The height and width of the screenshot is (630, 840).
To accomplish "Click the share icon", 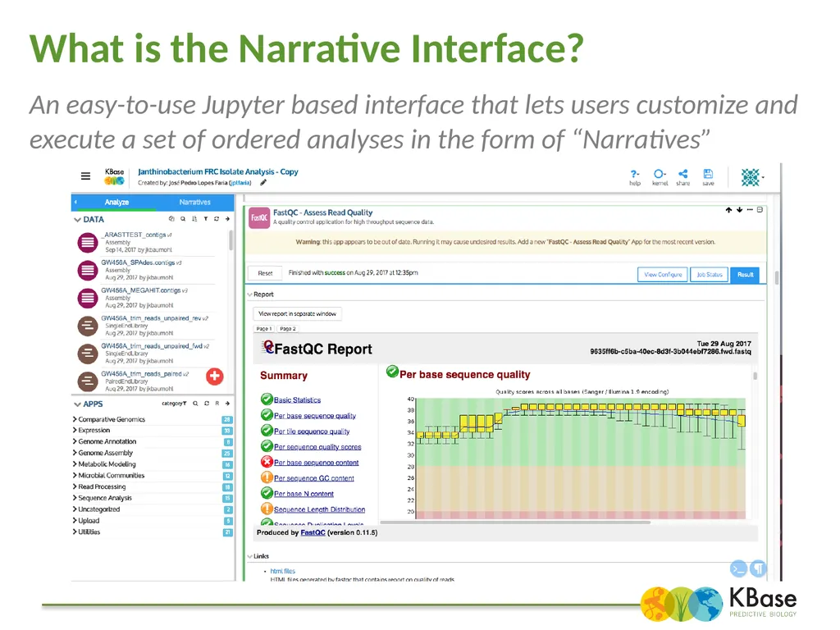I will point(683,177).
